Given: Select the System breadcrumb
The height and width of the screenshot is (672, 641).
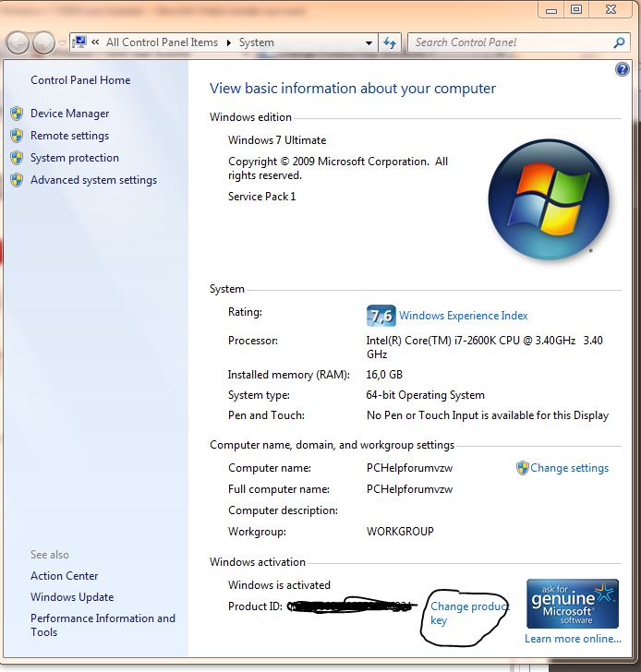Looking at the screenshot, I should [x=257, y=42].
